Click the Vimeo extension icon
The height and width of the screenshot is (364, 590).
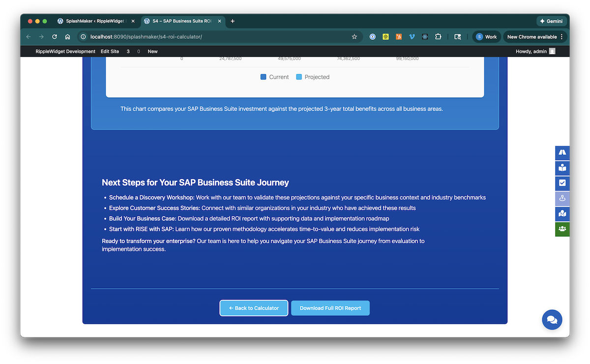click(x=412, y=37)
